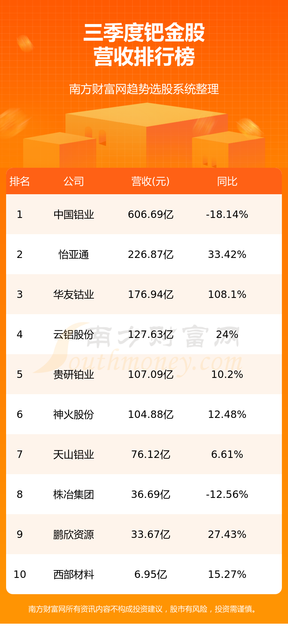
Task: Click growth value 108.1%
Action: [227, 295]
